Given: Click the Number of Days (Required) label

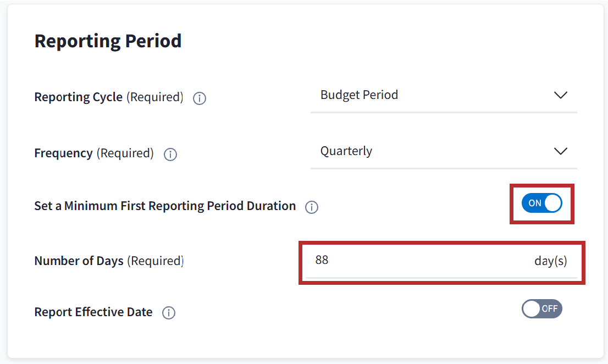Looking at the screenshot, I should [108, 261].
